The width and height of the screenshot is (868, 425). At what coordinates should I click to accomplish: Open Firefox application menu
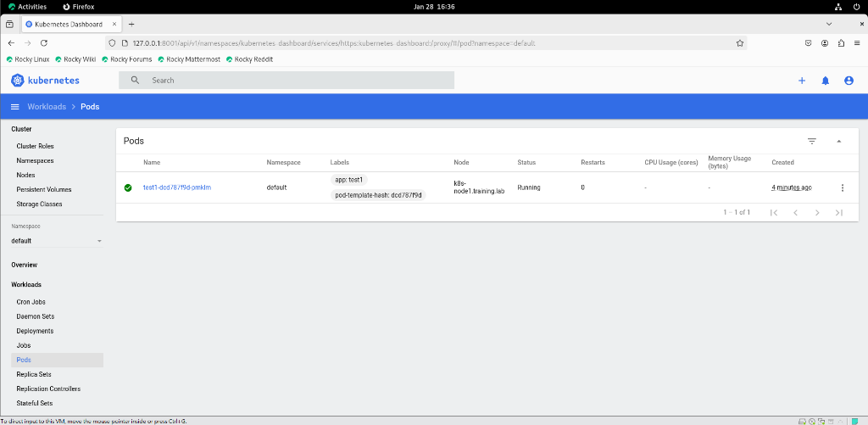[x=858, y=42]
